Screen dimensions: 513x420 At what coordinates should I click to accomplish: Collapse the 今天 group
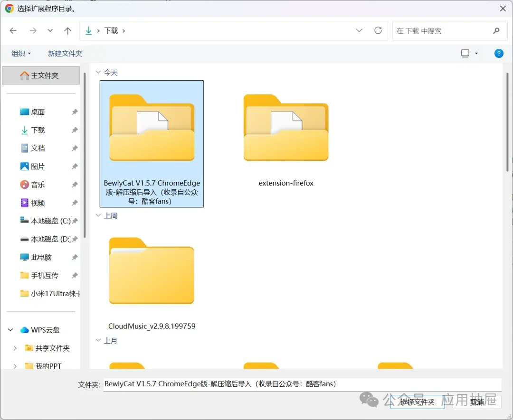[x=98, y=72]
